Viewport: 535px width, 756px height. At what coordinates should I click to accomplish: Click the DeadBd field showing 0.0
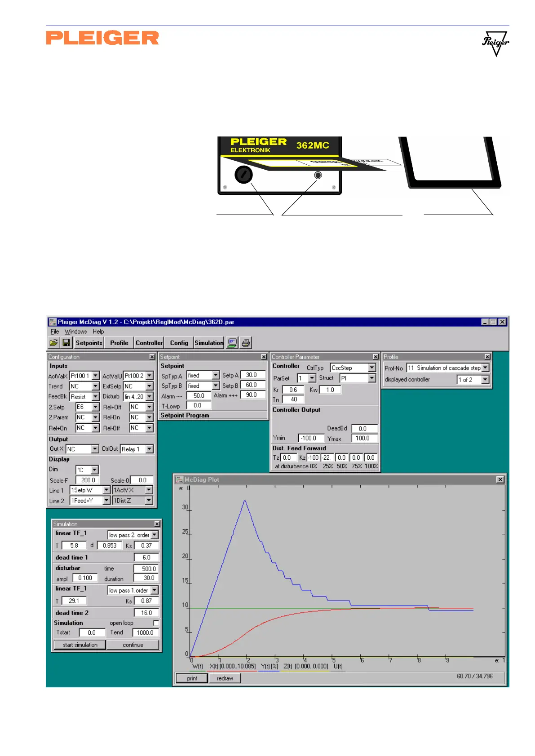click(365, 428)
